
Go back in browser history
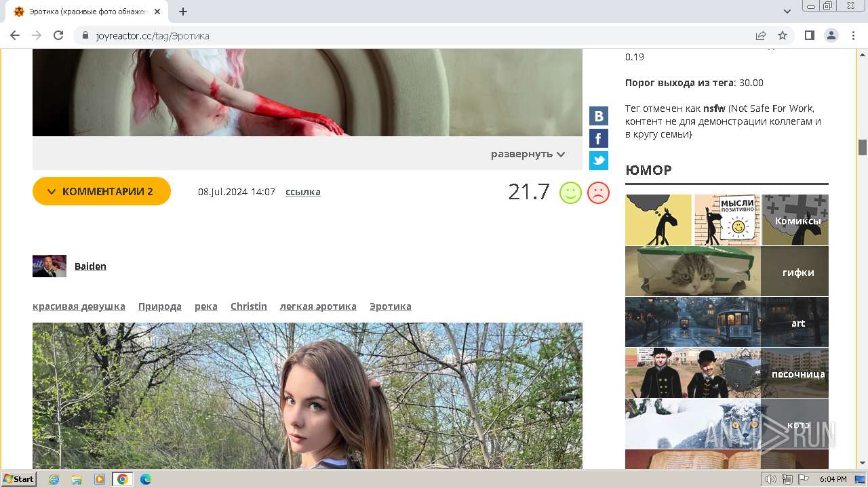tap(15, 35)
